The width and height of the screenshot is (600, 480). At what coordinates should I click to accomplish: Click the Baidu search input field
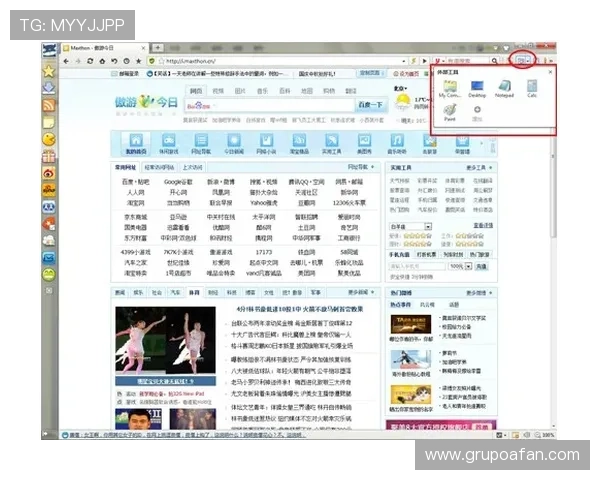coord(269,106)
